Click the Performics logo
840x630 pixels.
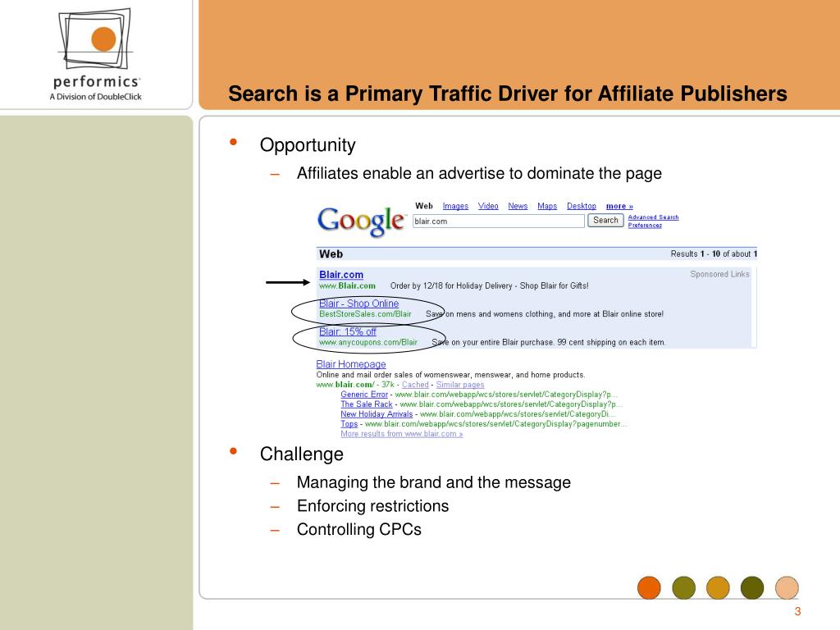click(96, 54)
